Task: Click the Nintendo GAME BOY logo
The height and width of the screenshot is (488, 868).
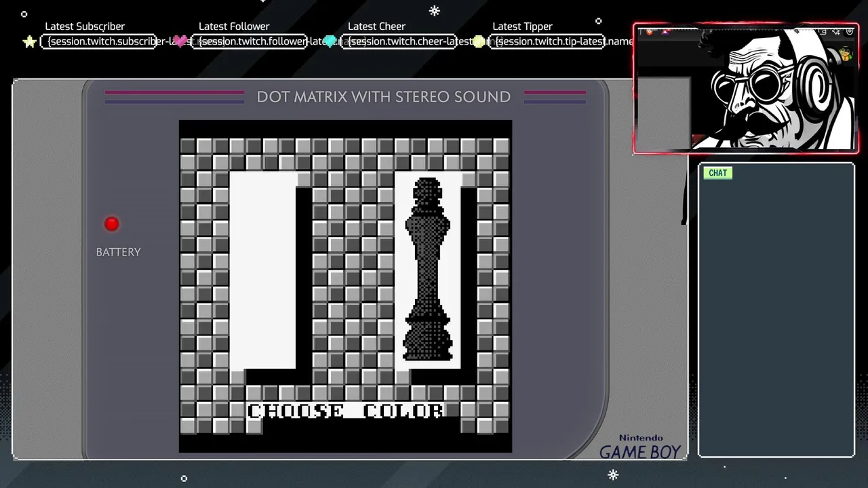Action: click(640, 447)
